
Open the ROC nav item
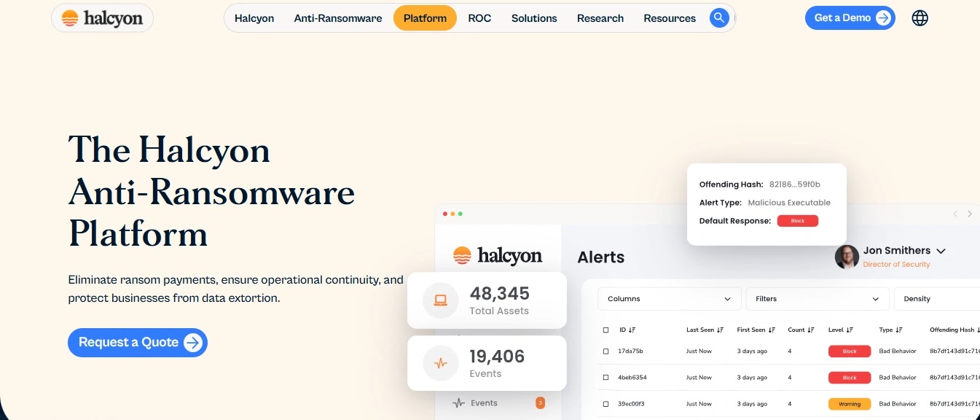[x=479, y=18]
